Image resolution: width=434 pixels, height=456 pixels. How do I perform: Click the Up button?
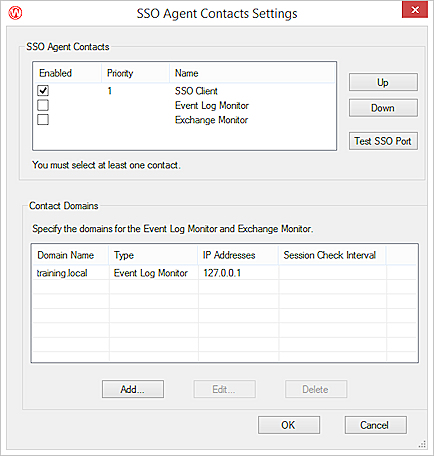click(383, 82)
